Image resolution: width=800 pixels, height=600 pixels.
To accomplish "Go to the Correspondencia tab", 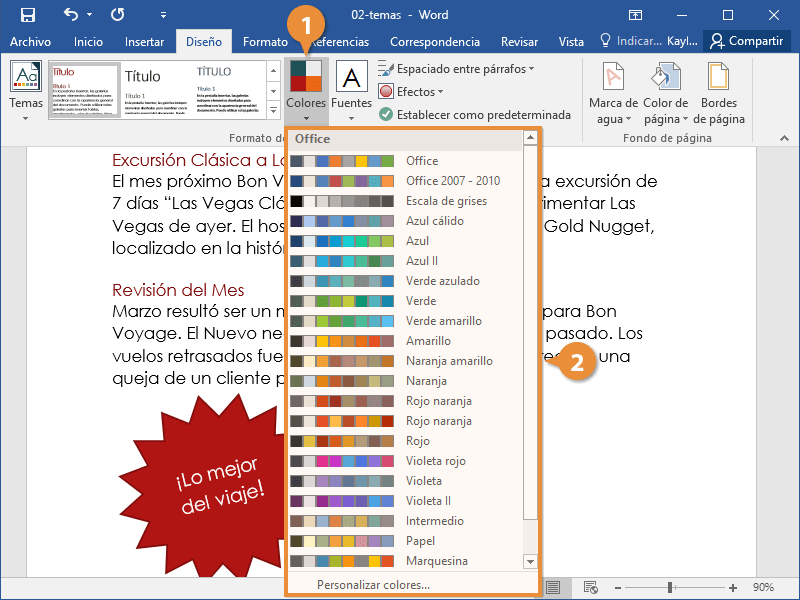I will tap(435, 42).
